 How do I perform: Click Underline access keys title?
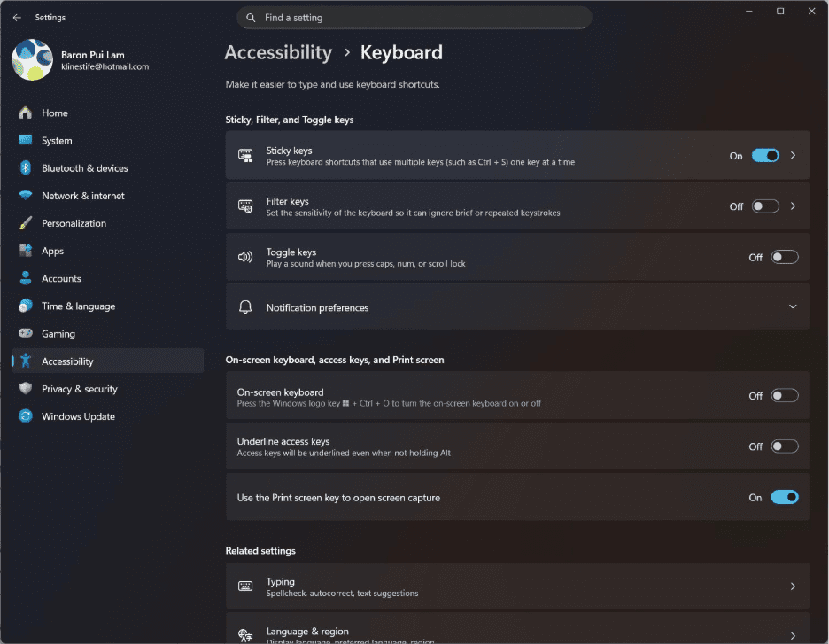(x=283, y=441)
